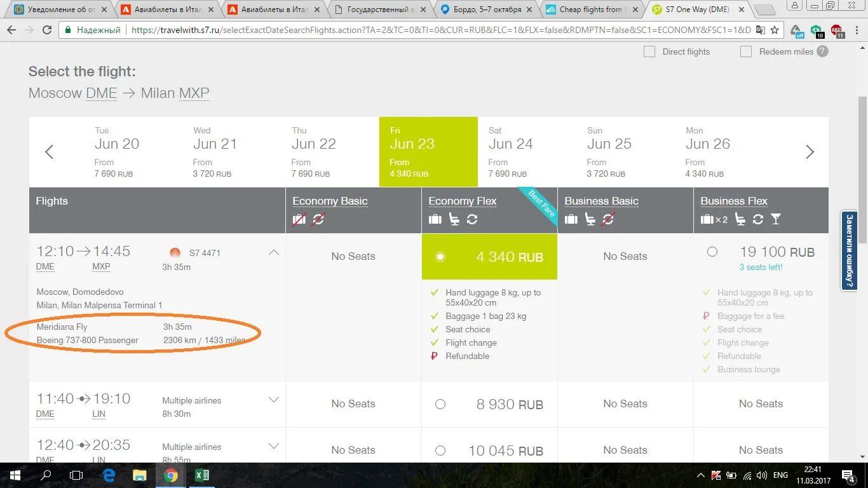This screenshot has width=868, height=488.
Task: Click the ENG language indicator
Action: tap(780, 475)
